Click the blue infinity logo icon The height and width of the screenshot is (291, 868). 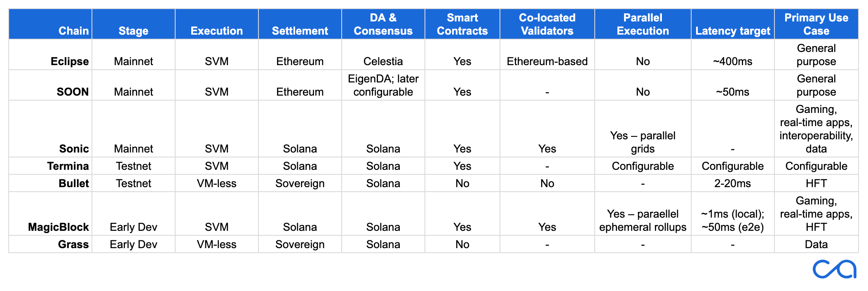tap(835, 269)
